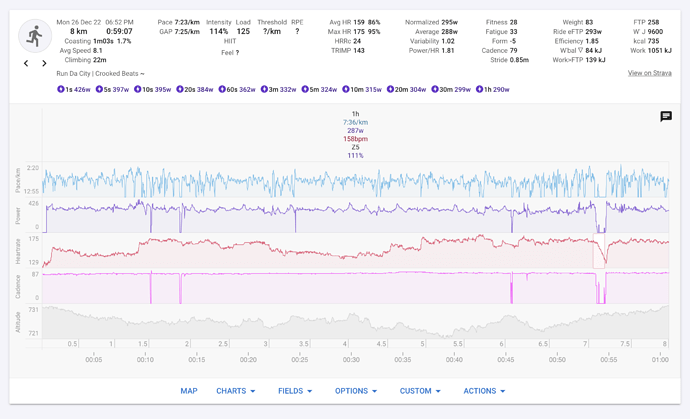Click the 1h 290w best power icon
Viewport: 690px width, 419px height.
(479, 89)
